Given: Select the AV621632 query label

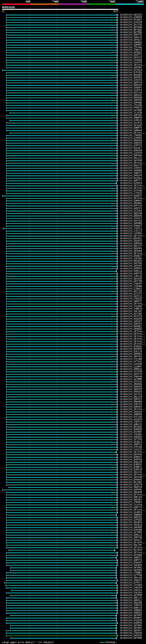Looking at the screenshot, I should (8, 7).
